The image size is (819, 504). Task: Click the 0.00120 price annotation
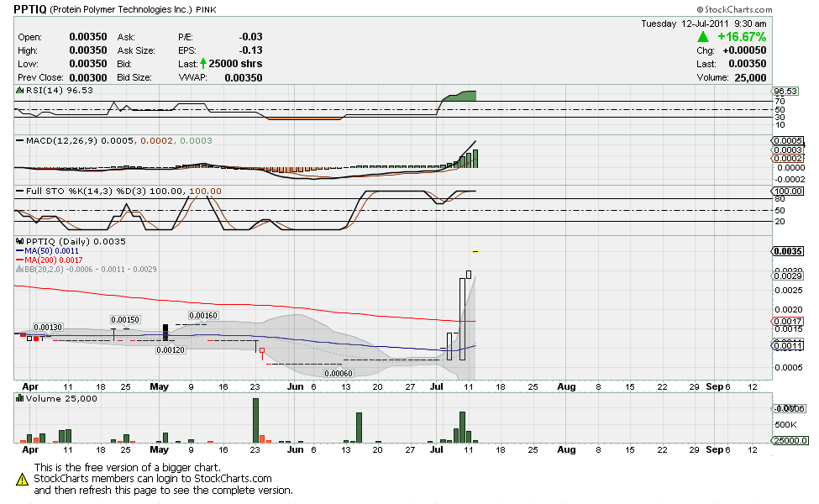(171, 350)
